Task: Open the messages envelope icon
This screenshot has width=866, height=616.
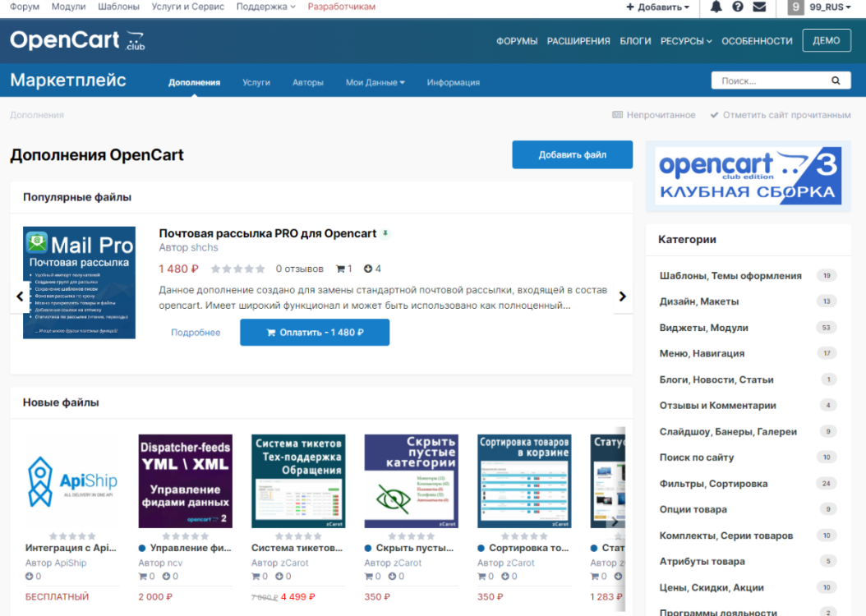Action: point(759,7)
